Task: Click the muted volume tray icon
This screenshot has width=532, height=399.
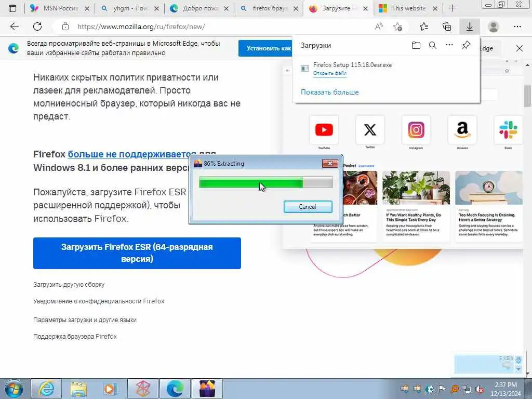Action: 480,390
